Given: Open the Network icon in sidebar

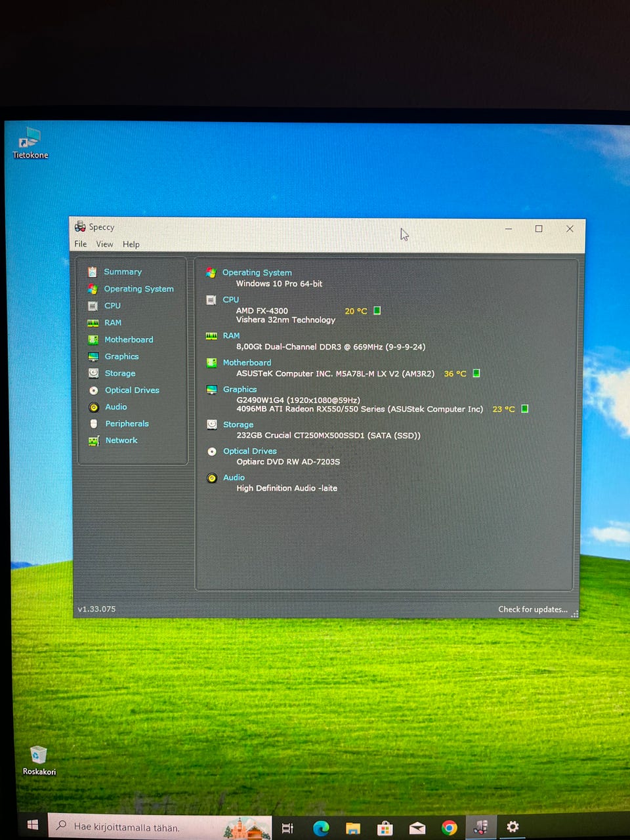Looking at the screenshot, I should 94,440.
